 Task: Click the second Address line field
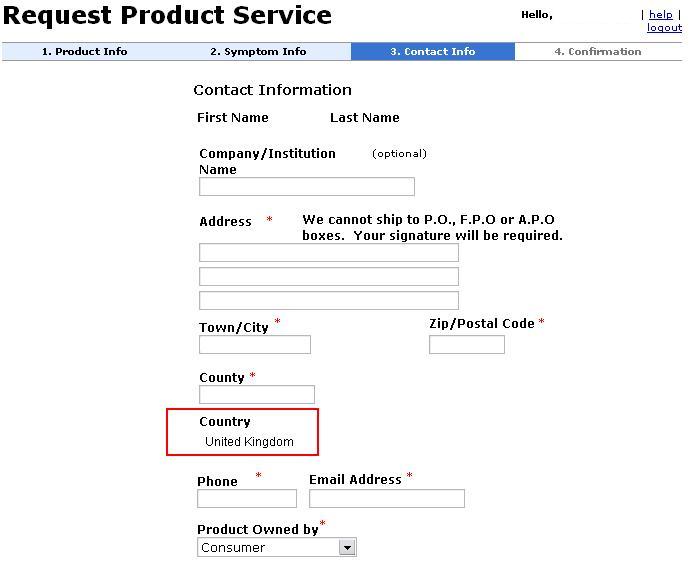328,277
